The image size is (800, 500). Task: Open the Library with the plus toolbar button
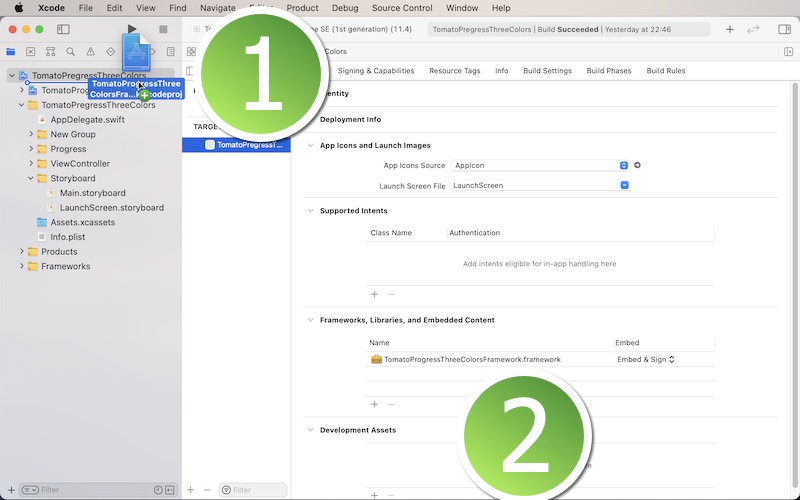point(730,29)
